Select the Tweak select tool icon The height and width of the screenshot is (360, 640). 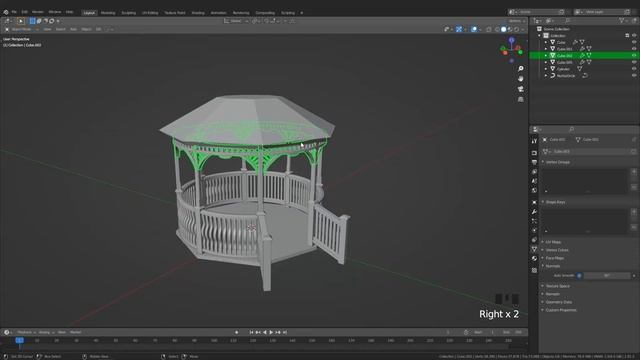pos(20,21)
